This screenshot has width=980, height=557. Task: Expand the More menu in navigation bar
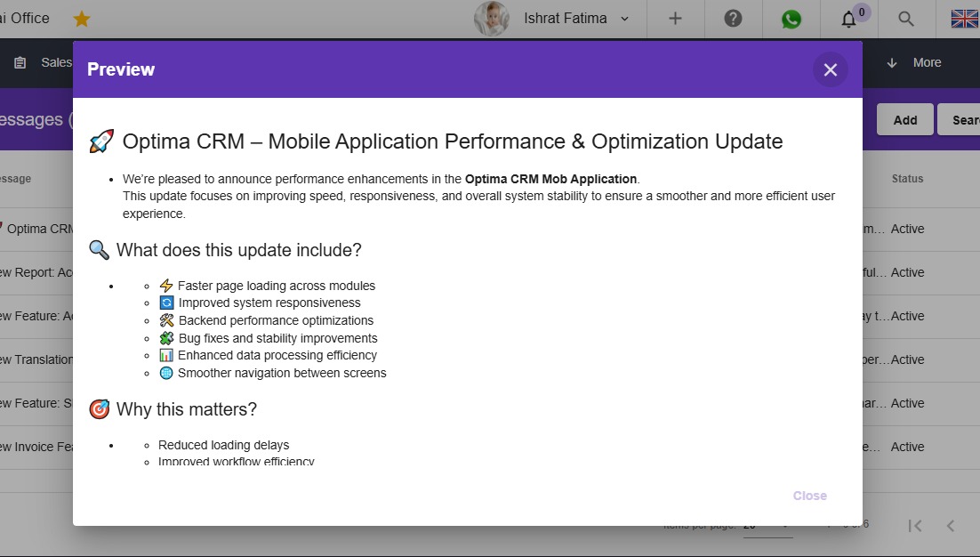coord(927,62)
